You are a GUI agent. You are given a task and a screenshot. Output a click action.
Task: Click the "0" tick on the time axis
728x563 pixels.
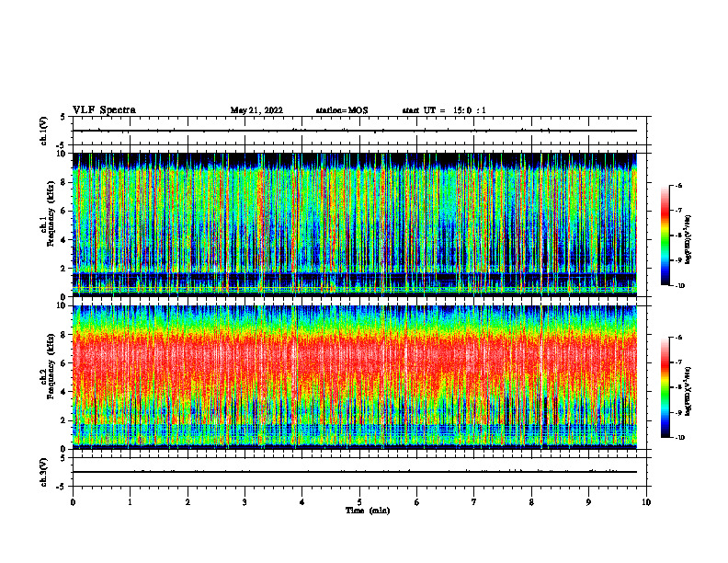click(73, 502)
